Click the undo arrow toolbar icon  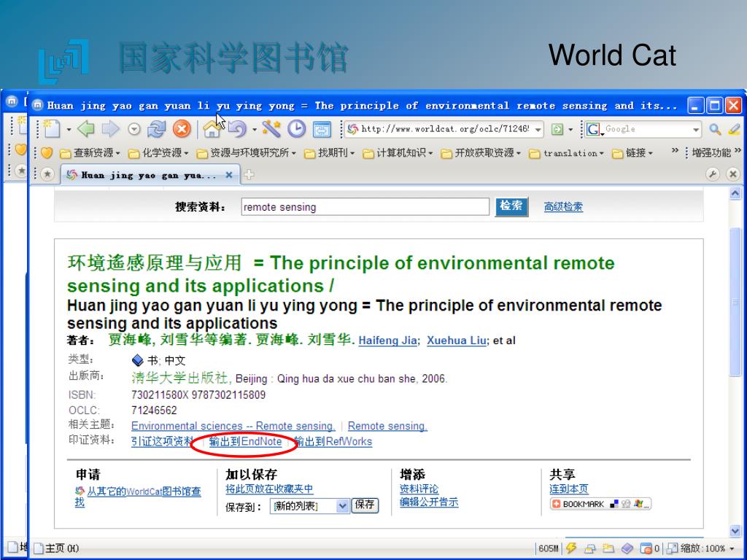[x=237, y=128]
